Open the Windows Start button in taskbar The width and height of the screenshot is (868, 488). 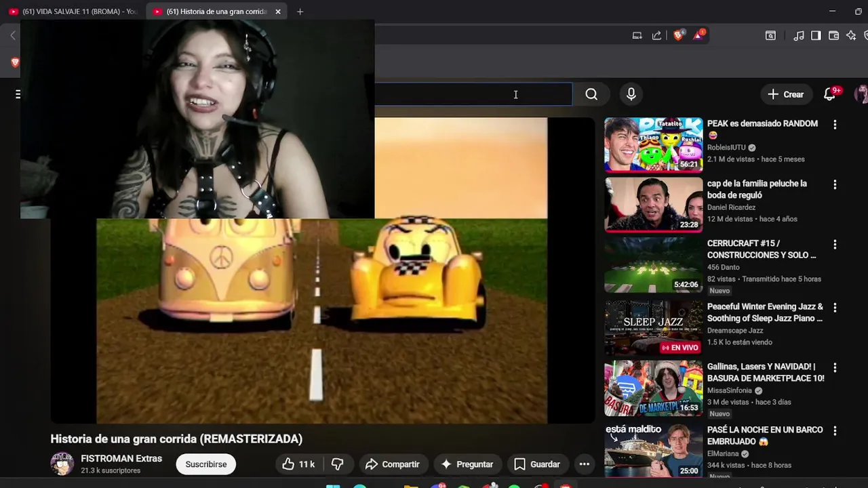tap(333, 486)
